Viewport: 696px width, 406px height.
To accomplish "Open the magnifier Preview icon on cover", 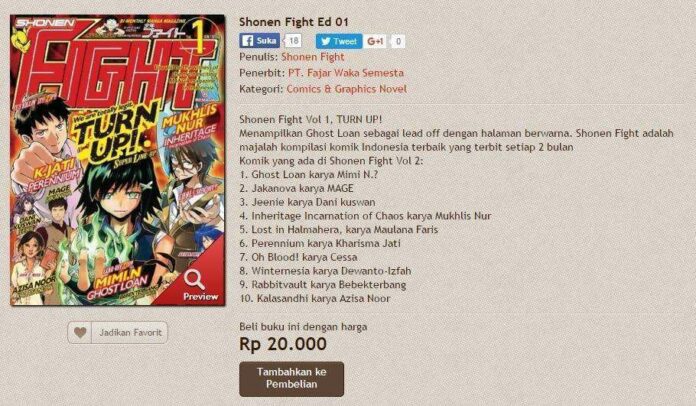I will point(200,286).
